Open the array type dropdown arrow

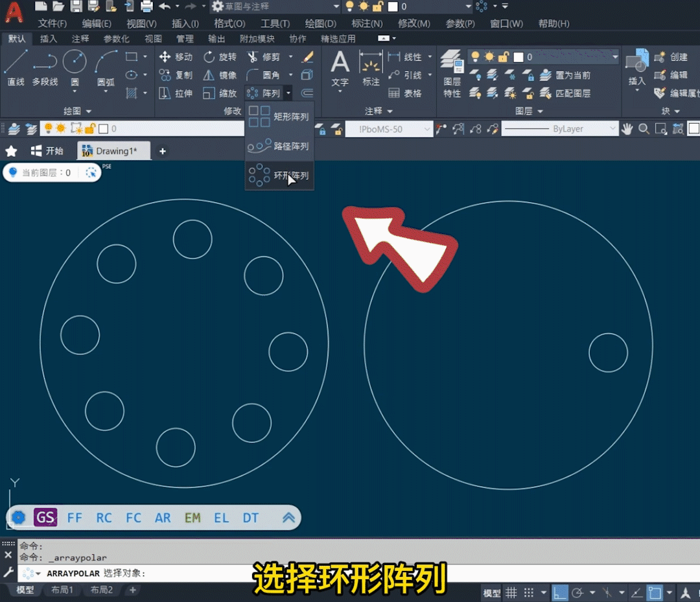[x=288, y=93]
